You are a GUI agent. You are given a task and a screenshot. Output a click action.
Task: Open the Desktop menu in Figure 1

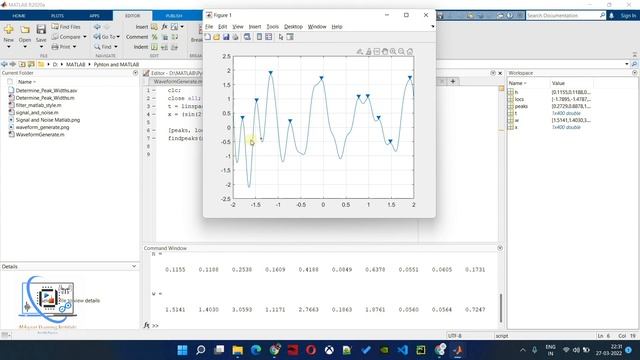pos(293,27)
